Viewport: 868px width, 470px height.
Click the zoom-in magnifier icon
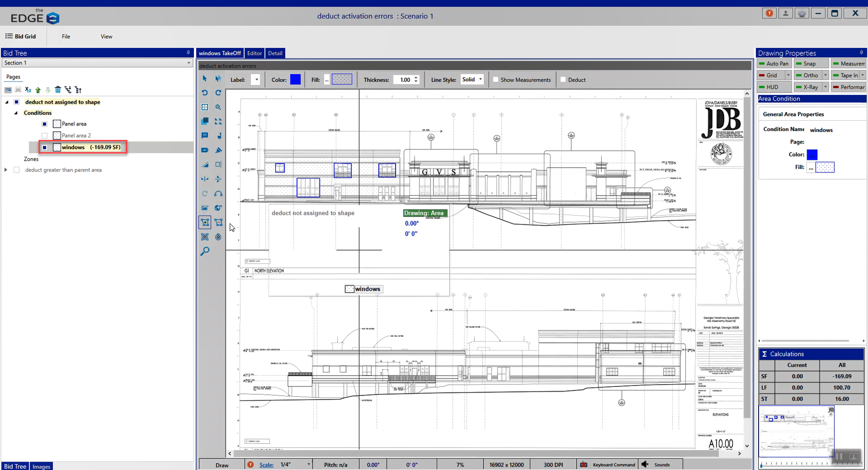coord(218,107)
